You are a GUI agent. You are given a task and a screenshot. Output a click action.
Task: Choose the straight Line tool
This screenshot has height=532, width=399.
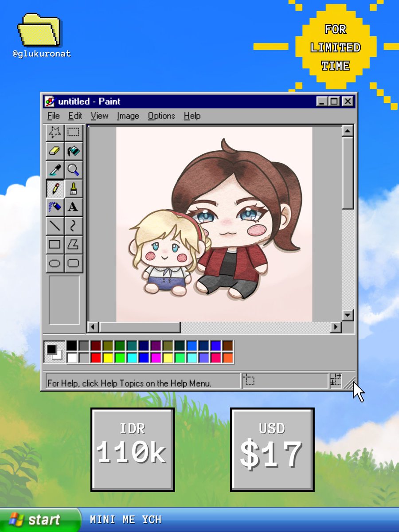tap(55, 226)
